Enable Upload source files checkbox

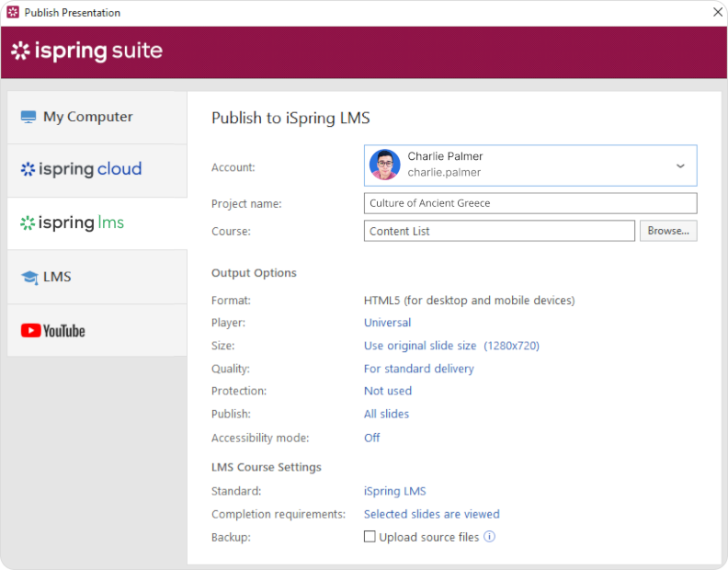[370, 537]
